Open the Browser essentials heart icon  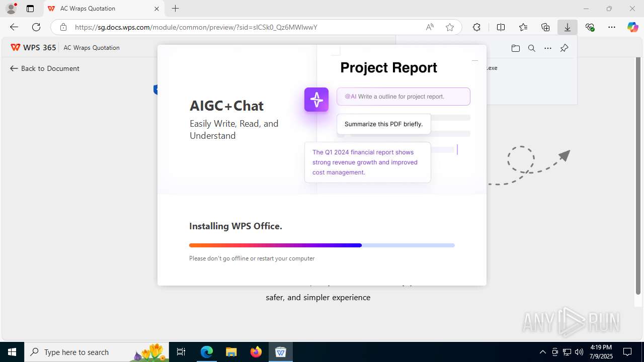pos(590,27)
